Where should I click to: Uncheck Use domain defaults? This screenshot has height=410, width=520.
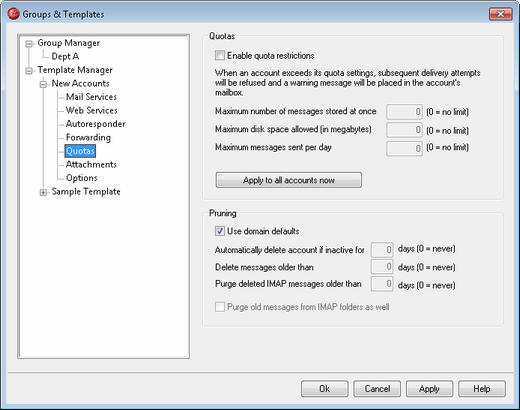click(x=220, y=231)
